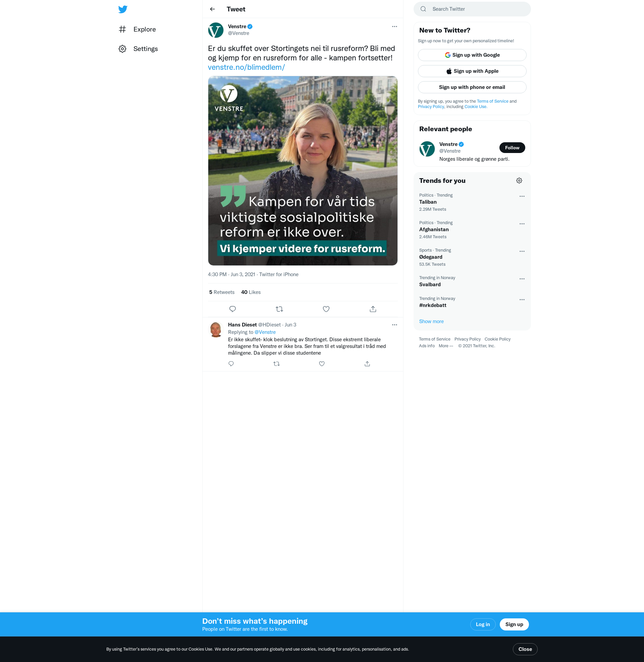Open more options for the Ødegaard trend
The image size is (644, 662).
[x=522, y=251]
